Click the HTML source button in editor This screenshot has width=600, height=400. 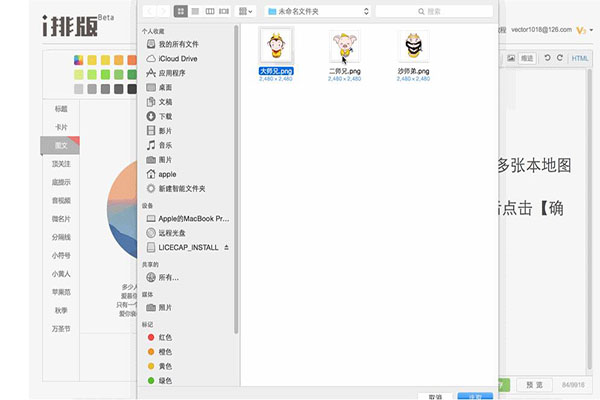coord(579,59)
